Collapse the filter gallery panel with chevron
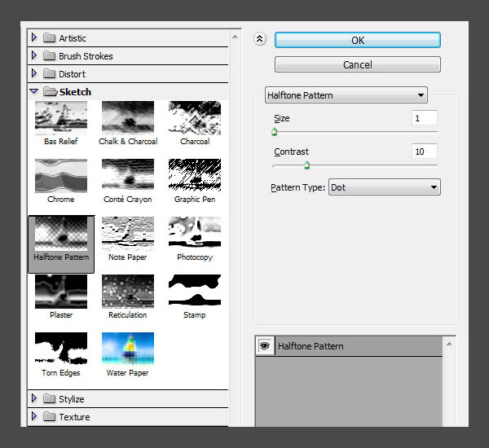Viewport: 489px width, 448px height. (260, 38)
